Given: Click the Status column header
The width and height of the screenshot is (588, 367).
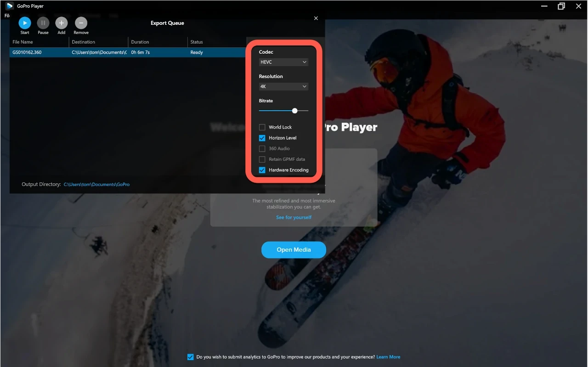Looking at the screenshot, I should pos(217,42).
